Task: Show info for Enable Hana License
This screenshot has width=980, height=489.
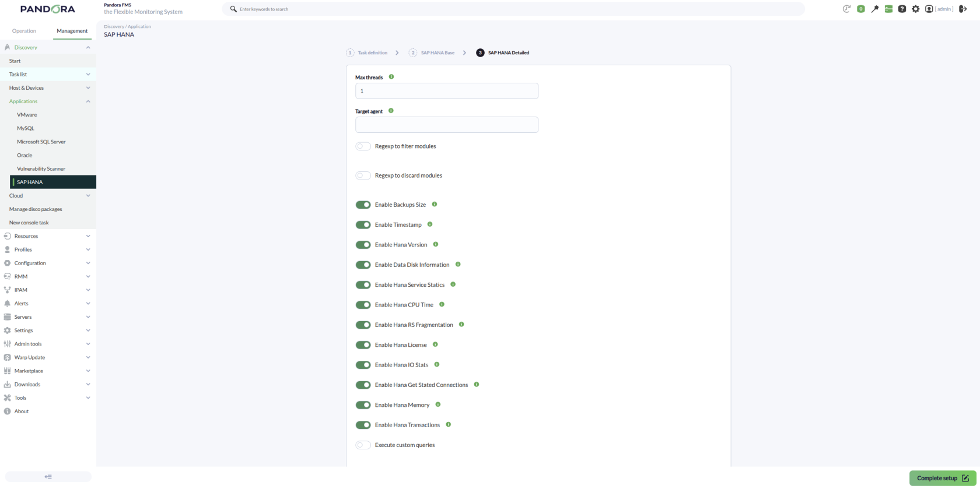Action: [435, 344]
